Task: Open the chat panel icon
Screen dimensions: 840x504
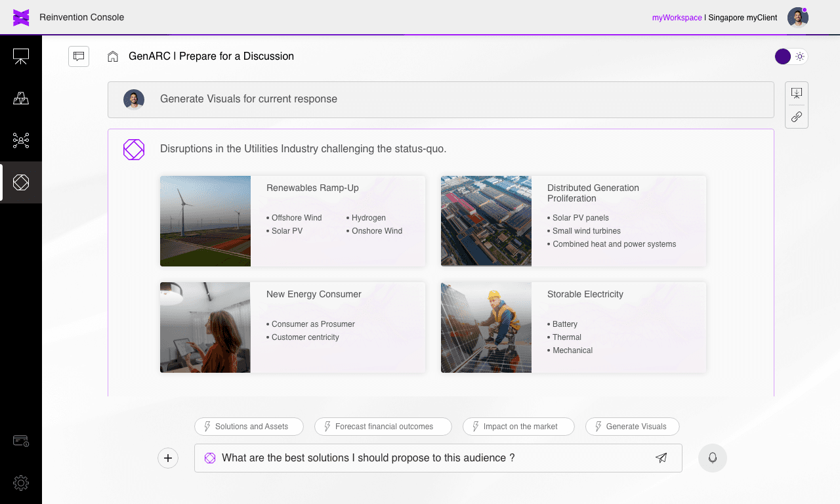Action: pyautogui.click(x=79, y=56)
